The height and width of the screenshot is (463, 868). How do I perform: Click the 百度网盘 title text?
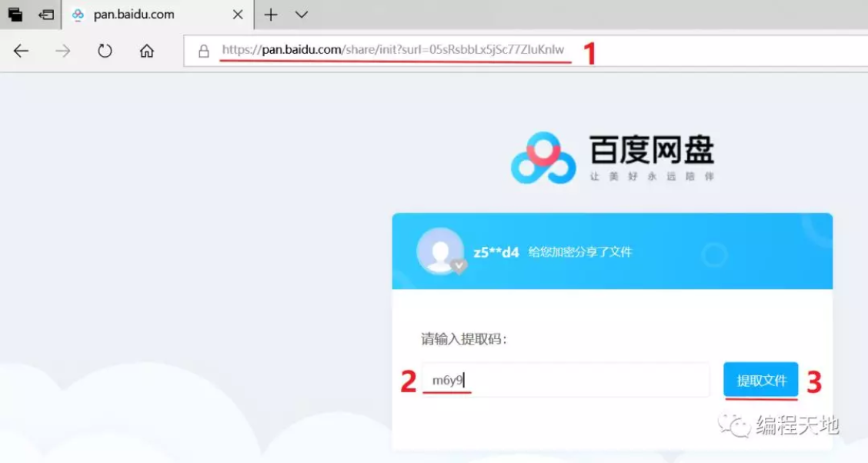pos(652,150)
